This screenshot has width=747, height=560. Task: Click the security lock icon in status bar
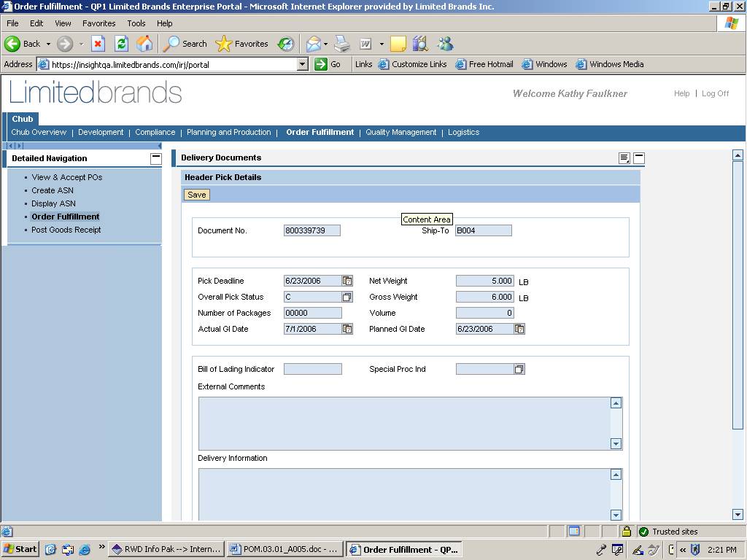pos(626,532)
